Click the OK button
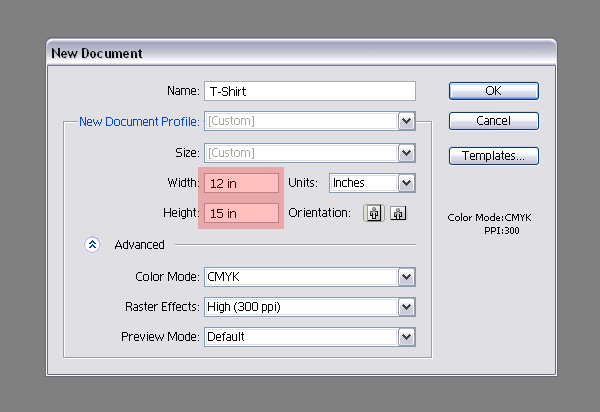600x412 pixels. click(x=494, y=91)
